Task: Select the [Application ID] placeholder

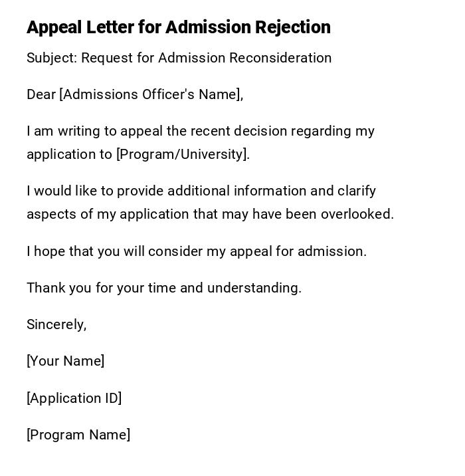Action: click(x=74, y=398)
